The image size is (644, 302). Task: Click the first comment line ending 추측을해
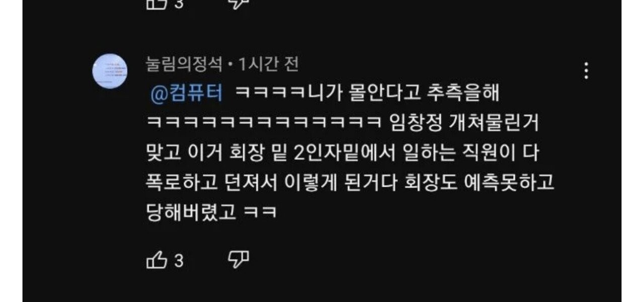point(366,94)
